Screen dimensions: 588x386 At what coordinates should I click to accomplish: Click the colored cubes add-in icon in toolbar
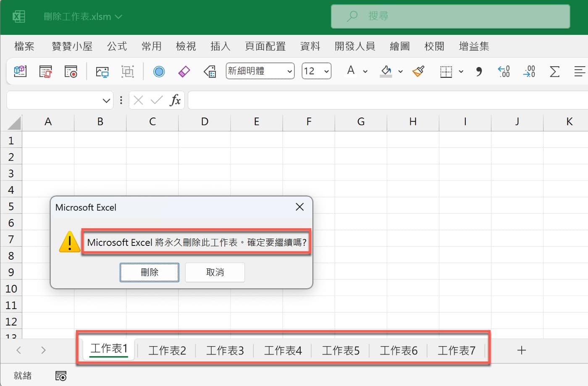20,71
